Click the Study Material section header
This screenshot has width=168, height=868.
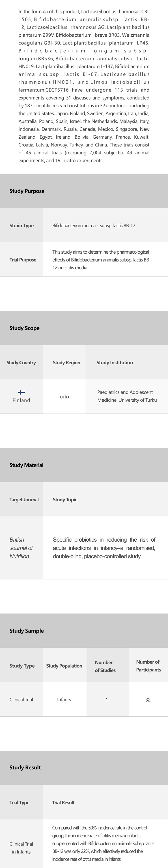pyautogui.click(x=26, y=465)
